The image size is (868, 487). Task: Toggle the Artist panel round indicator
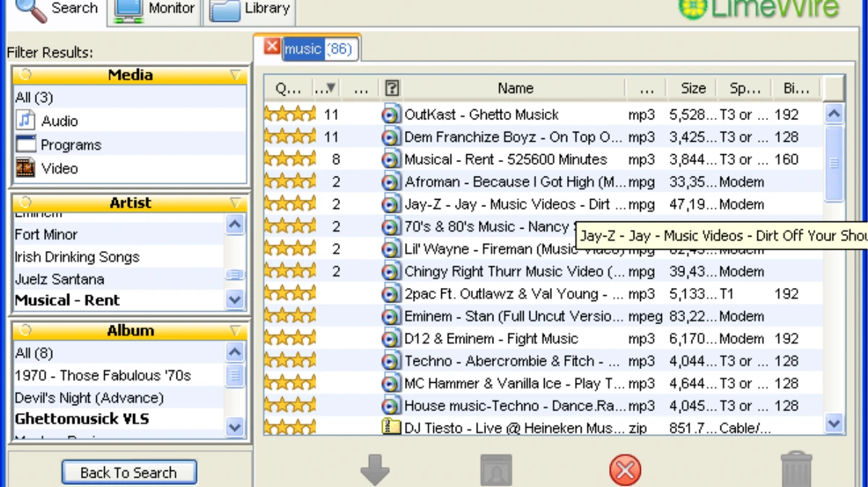click(26, 203)
